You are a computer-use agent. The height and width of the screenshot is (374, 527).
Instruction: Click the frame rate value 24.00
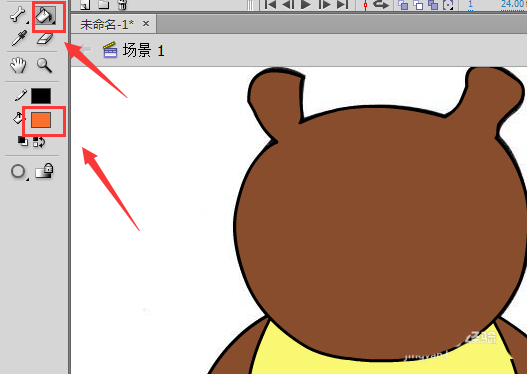[x=514, y=4]
